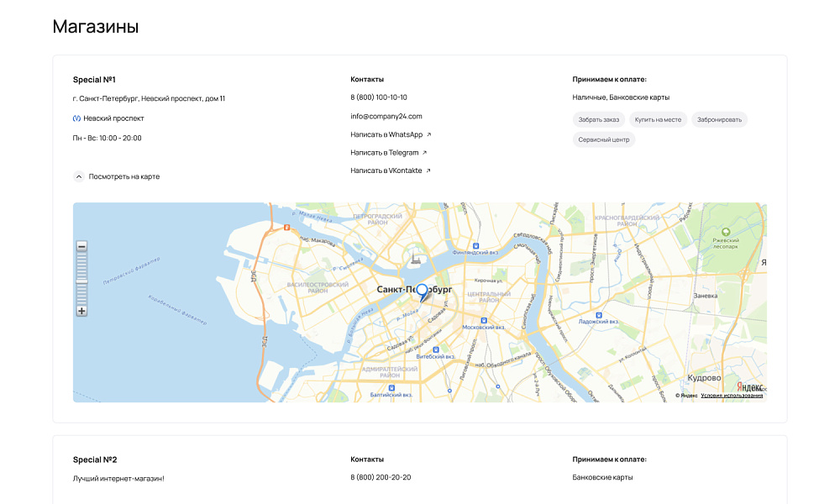Click the 'Сервисный центр' tag

(604, 139)
